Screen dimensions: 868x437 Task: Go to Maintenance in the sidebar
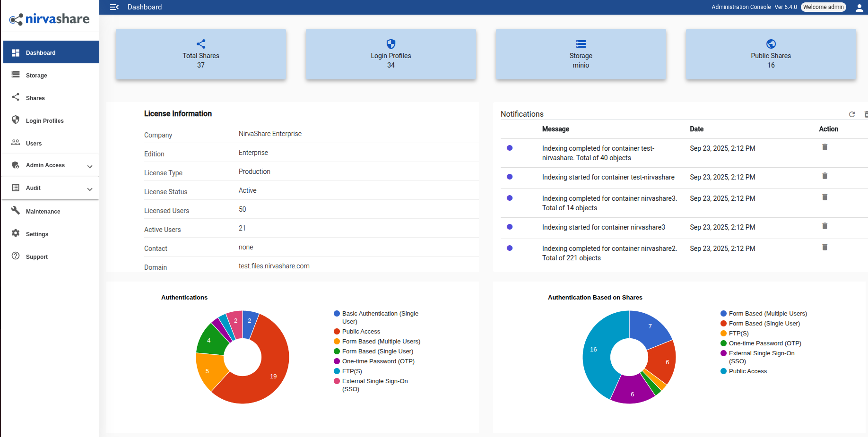click(x=43, y=212)
